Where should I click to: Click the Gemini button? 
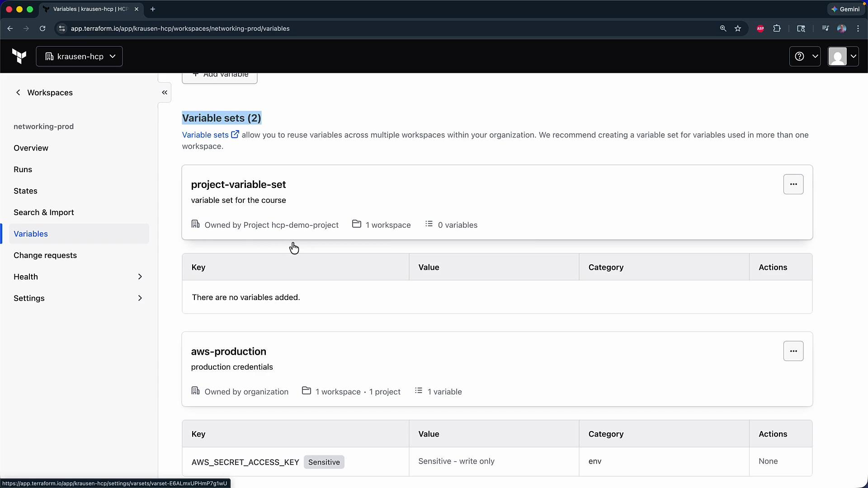tap(846, 9)
